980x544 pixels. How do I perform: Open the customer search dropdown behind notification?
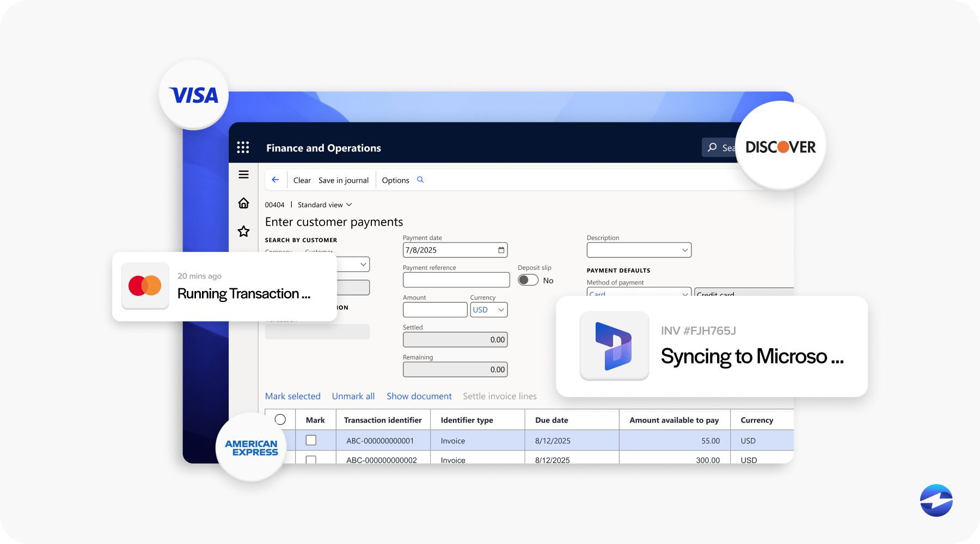pos(363,264)
